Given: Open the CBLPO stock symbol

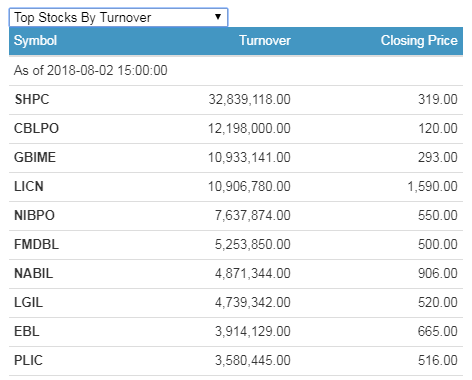Looking at the screenshot, I should click(36, 128).
